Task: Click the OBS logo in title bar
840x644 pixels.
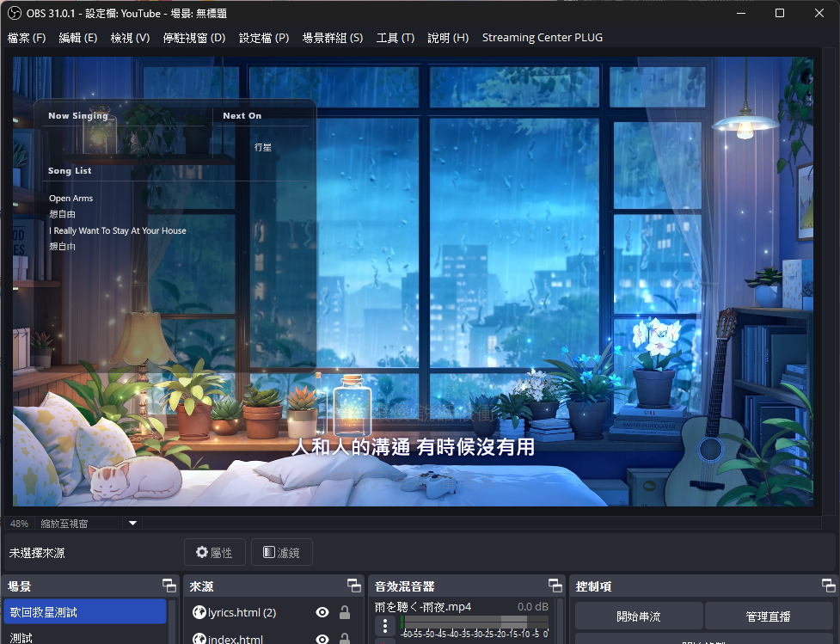Action: 15,13
